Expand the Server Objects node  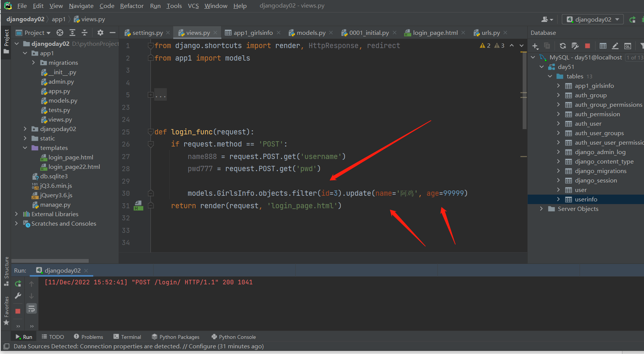[541, 209]
